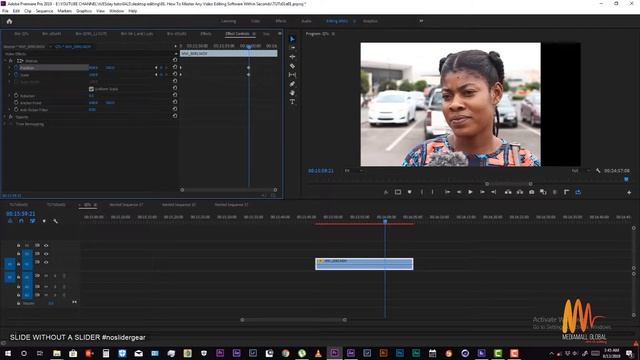This screenshot has height=360, width=640.
Task: Hide the top video track eye
Action: pos(46,245)
